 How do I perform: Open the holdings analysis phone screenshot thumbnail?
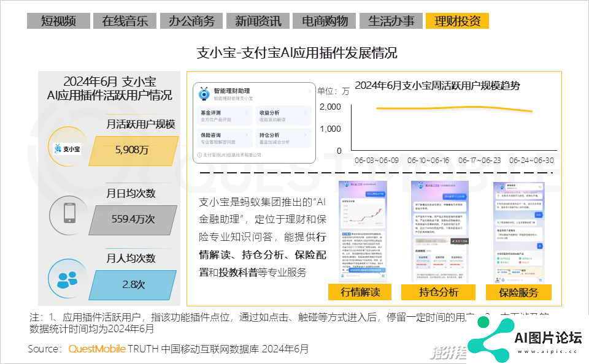[x=440, y=232]
